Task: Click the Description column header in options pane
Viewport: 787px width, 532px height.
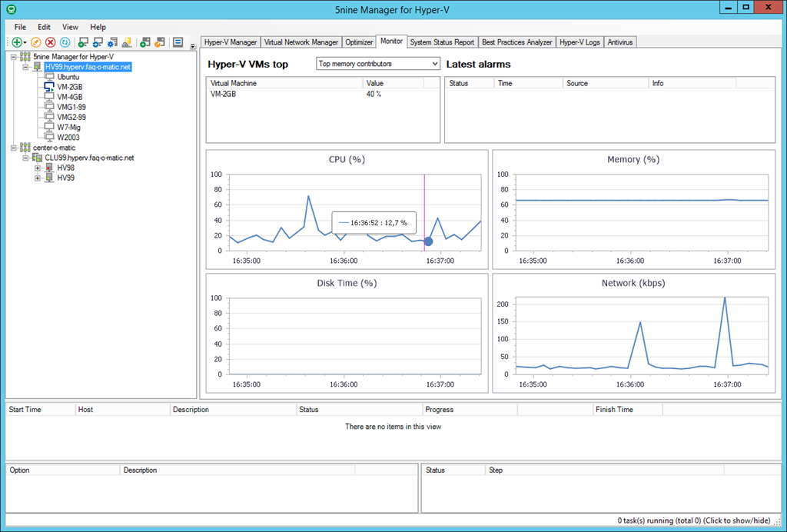Action: [237, 470]
